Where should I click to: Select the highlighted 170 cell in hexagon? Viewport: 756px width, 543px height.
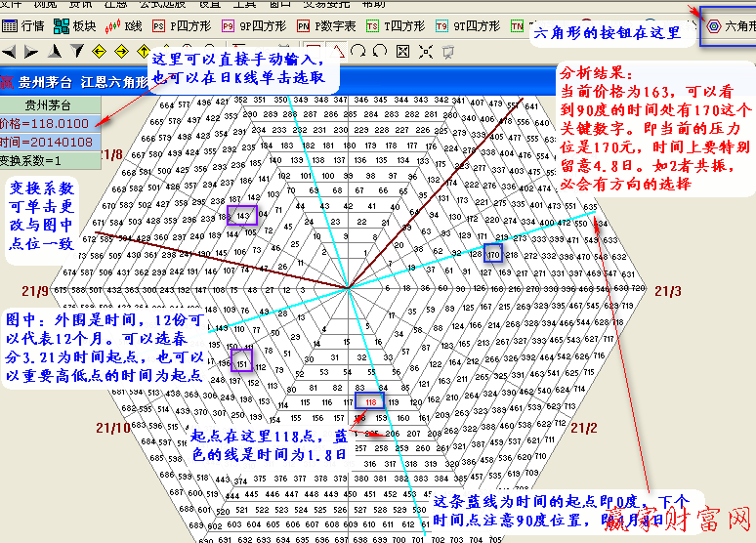(494, 254)
